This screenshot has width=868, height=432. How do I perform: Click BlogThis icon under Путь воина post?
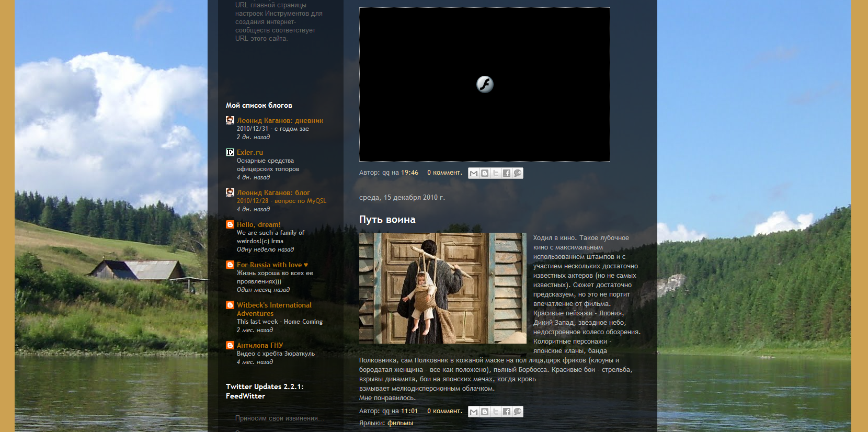coord(485,412)
